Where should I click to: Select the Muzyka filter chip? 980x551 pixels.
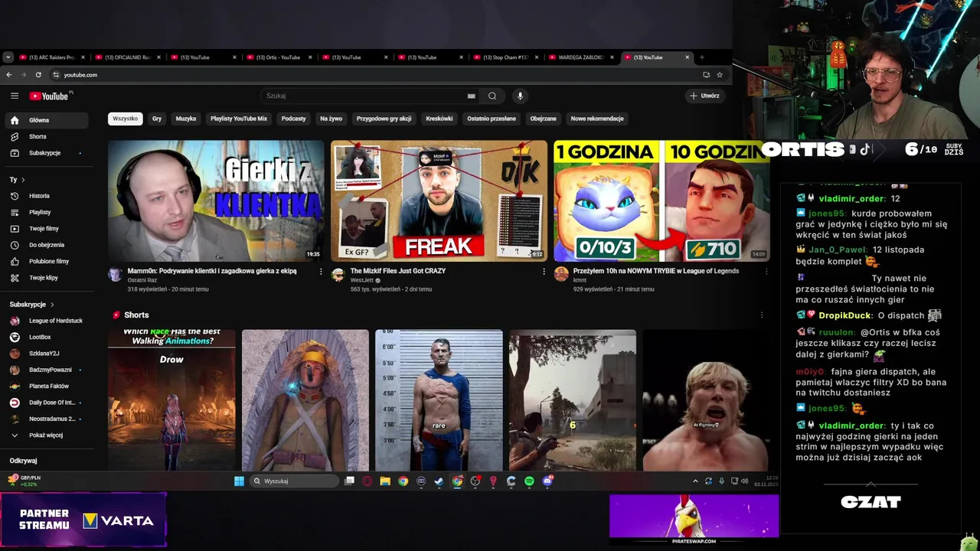(186, 119)
